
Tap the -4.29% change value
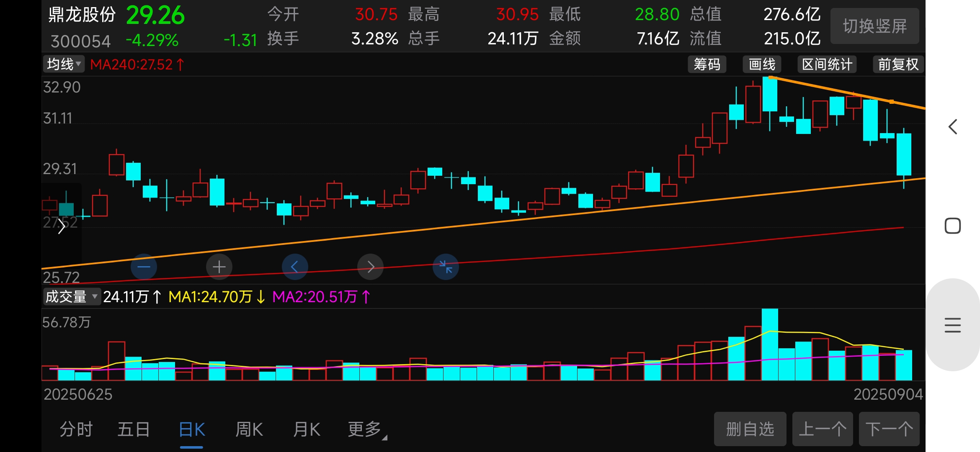click(x=152, y=40)
